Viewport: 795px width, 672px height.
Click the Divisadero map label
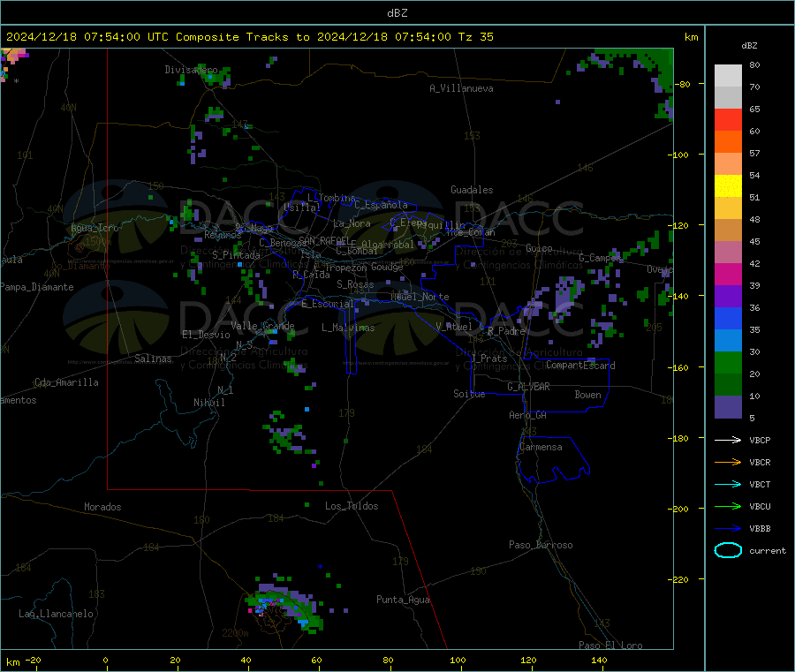tap(191, 70)
